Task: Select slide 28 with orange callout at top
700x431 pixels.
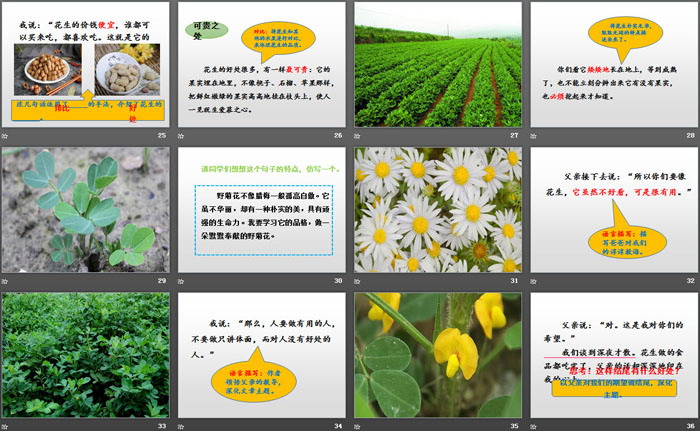Action: click(x=614, y=65)
